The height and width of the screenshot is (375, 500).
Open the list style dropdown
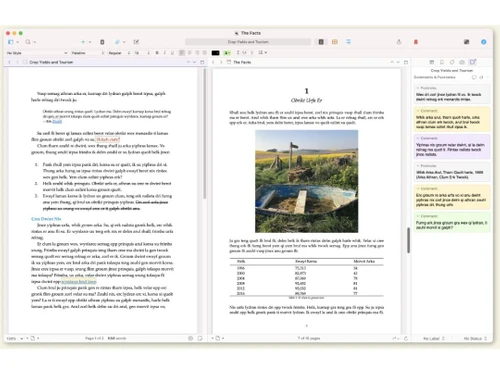coord(263,53)
